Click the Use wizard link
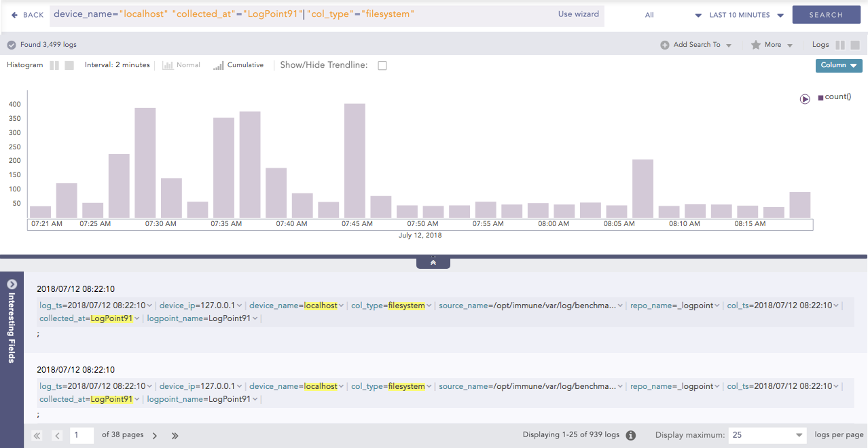Image resolution: width=868 pixels, height=448 pixels. [579, 14]
